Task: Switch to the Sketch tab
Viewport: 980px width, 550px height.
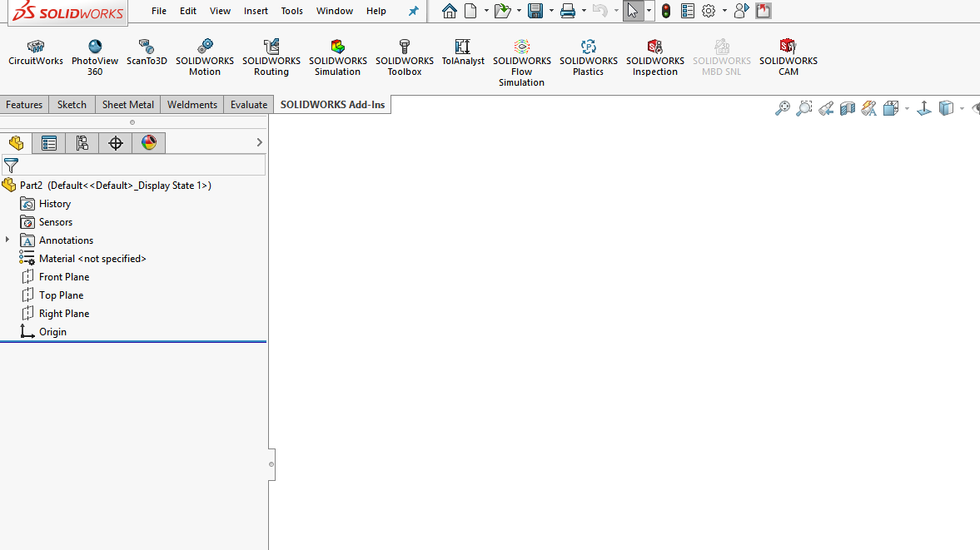Action: (x=72, y=105)
